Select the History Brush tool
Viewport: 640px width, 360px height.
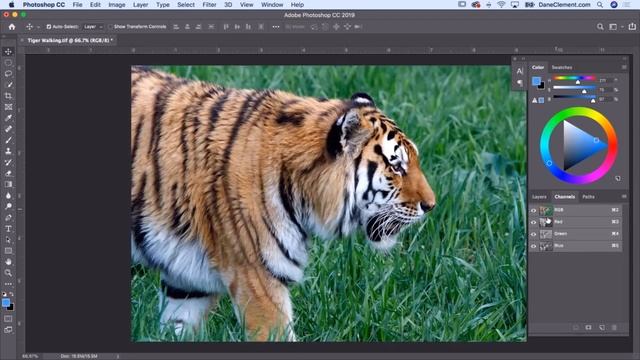tap(8, 162)
